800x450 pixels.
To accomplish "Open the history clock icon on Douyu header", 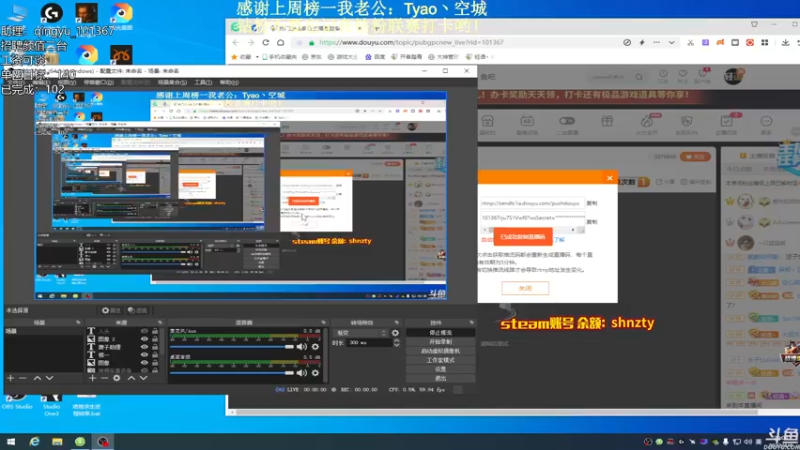I will click(x=663, y=74).
